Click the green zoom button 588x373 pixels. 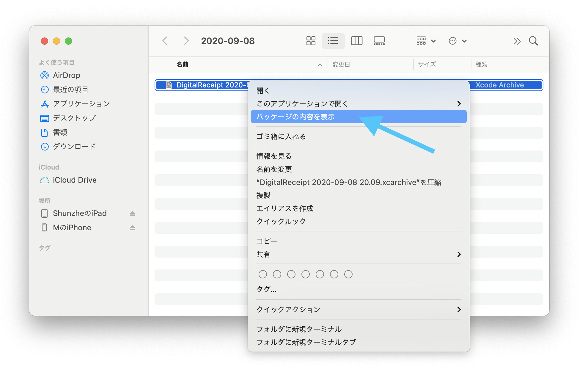coord(68,41)
